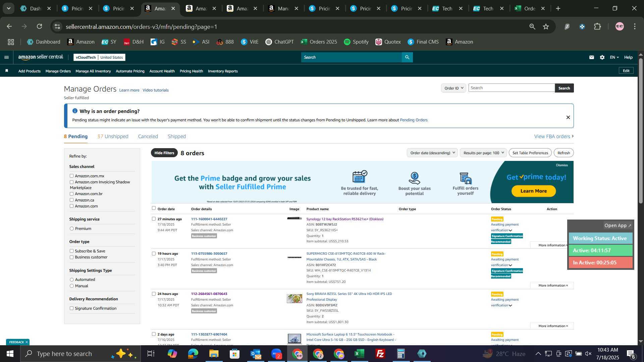Select the Automated shipping settings radio
Viewport: 644px width, 362px height.
(71, 280)
